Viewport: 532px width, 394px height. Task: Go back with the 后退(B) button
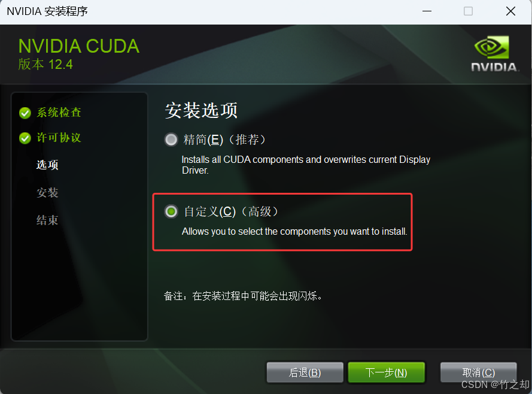tap(305, 372)
